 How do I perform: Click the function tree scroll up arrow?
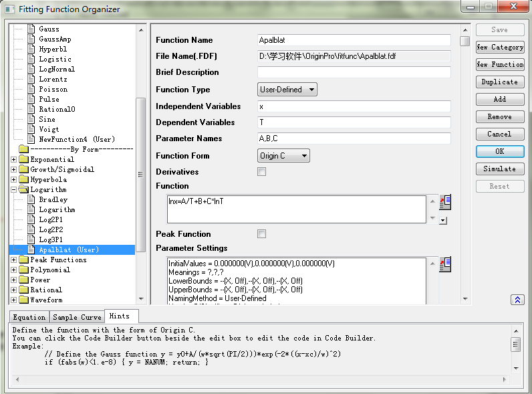click(x=141, y=30)
